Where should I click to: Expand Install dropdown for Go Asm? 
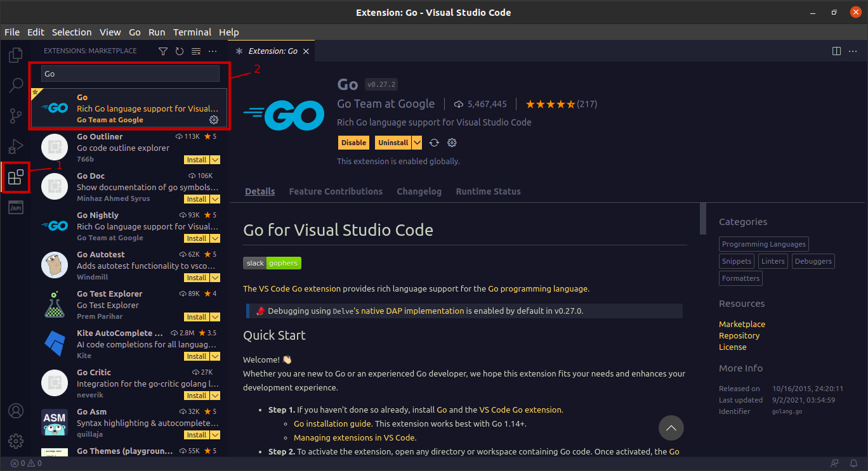tap(215, 435)
